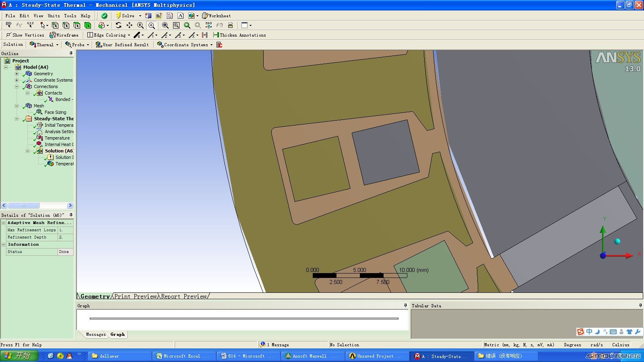Toggle Show Vertices

[25, 35]
